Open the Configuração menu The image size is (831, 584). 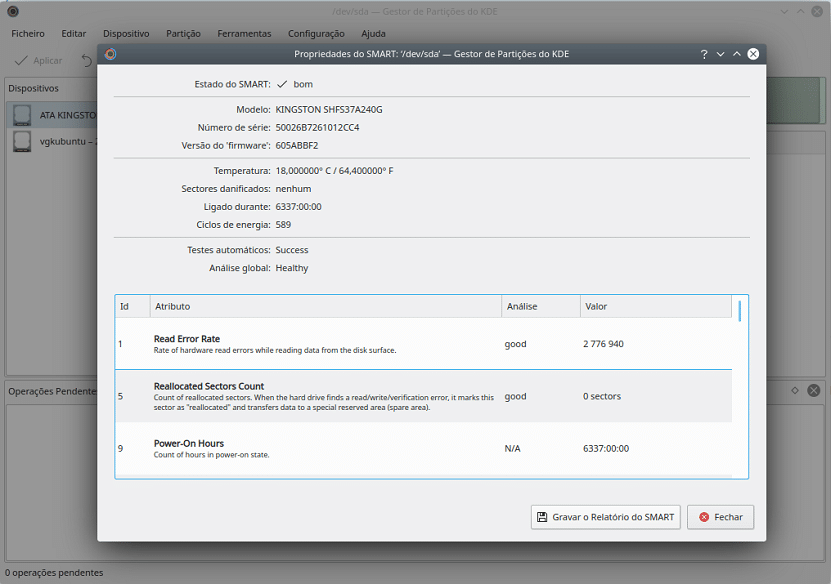click(x=316, y=33)
